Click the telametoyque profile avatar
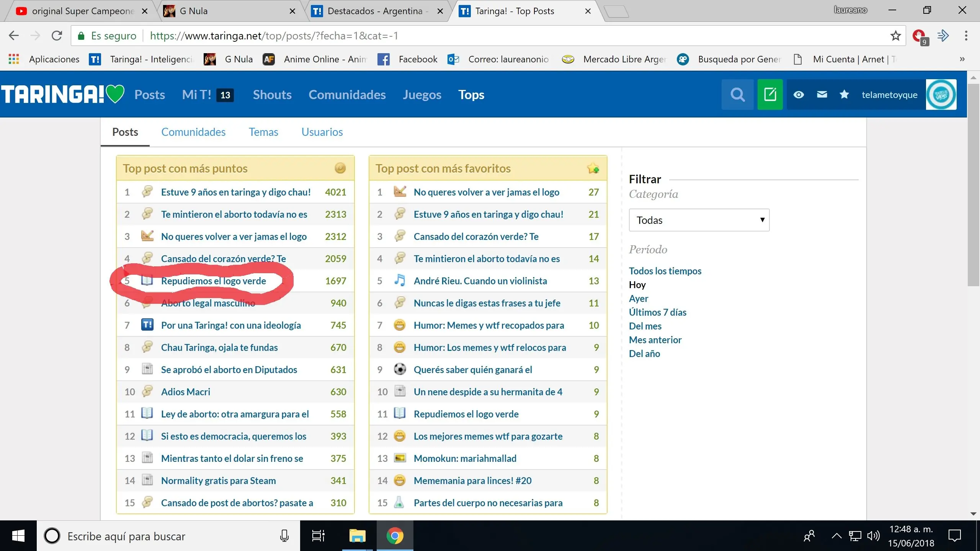This screenshot has width=980, height=551. pyautogui.click(x=941, y=95)
